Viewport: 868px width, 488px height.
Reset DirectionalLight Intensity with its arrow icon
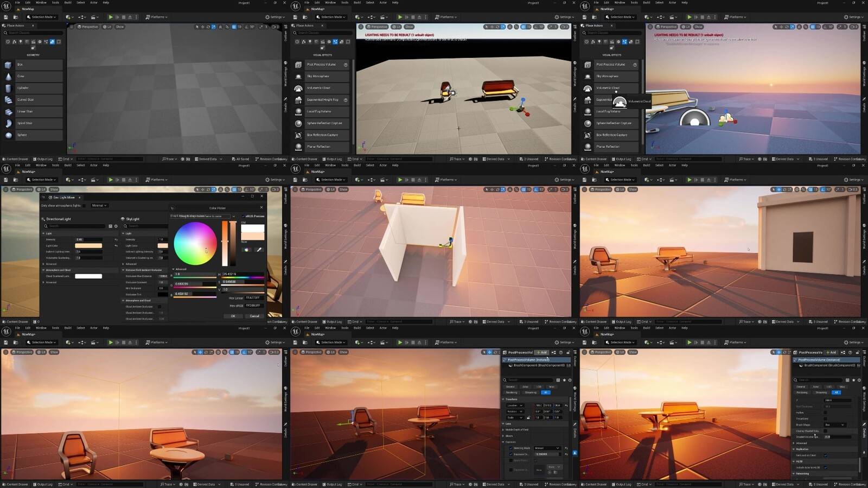(116, 239)
